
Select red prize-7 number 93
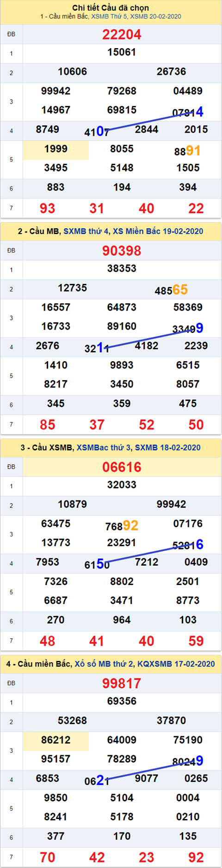point(48,209)
